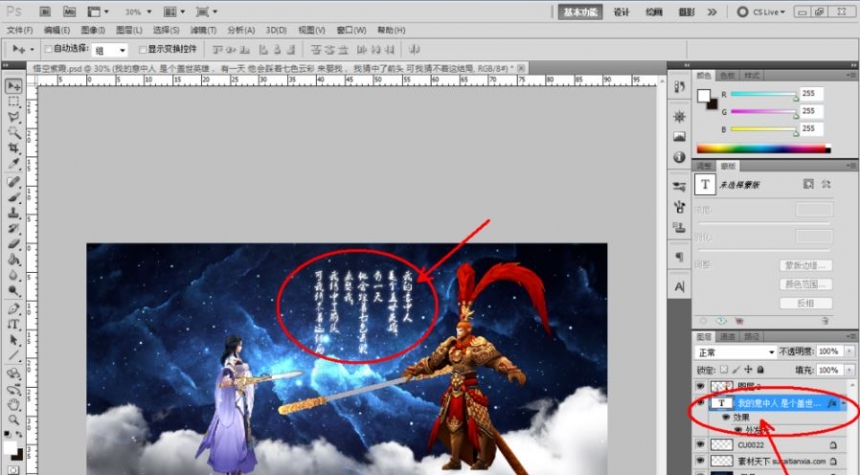Select the Pen tool
This screenshot has height=475, width=860.
tap(14, 309)
